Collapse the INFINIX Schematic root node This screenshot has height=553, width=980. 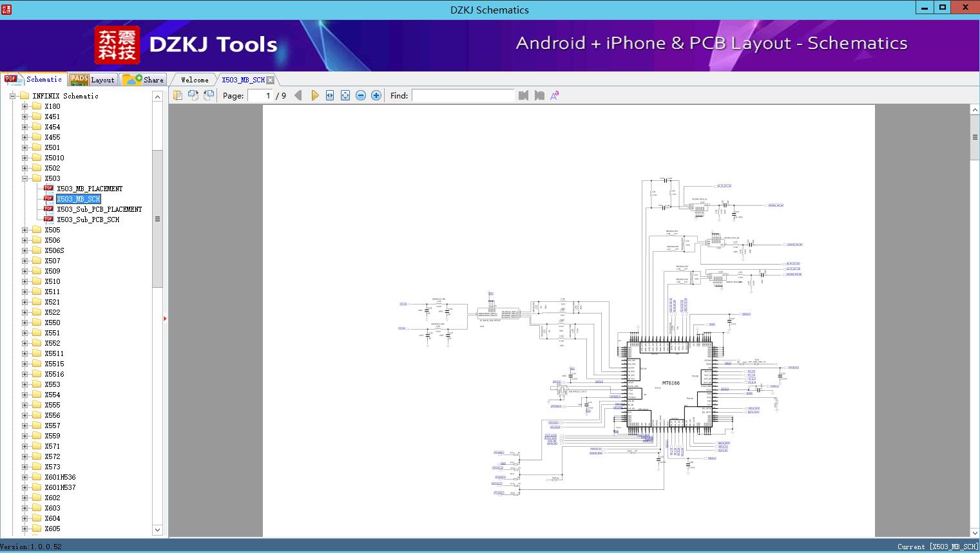coord(12,96)
